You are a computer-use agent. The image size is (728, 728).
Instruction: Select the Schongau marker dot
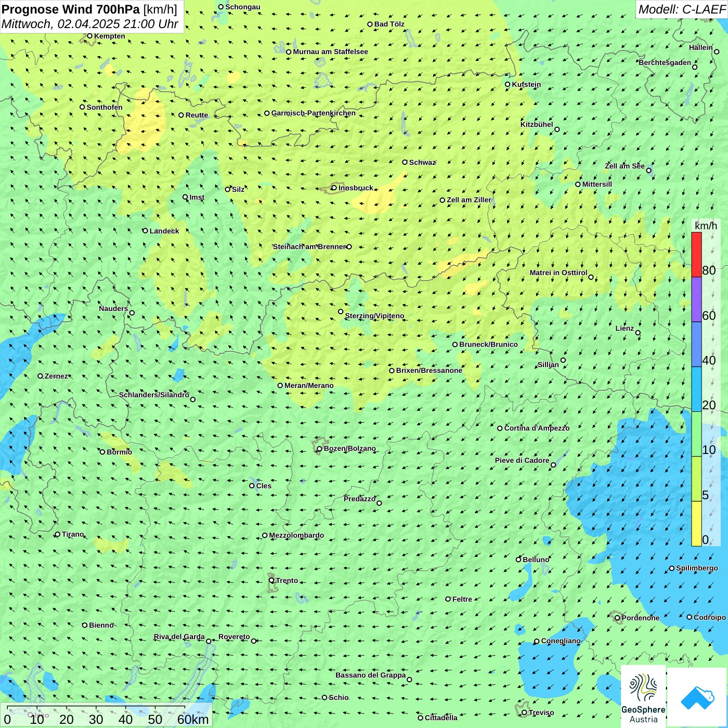point(221,7)
